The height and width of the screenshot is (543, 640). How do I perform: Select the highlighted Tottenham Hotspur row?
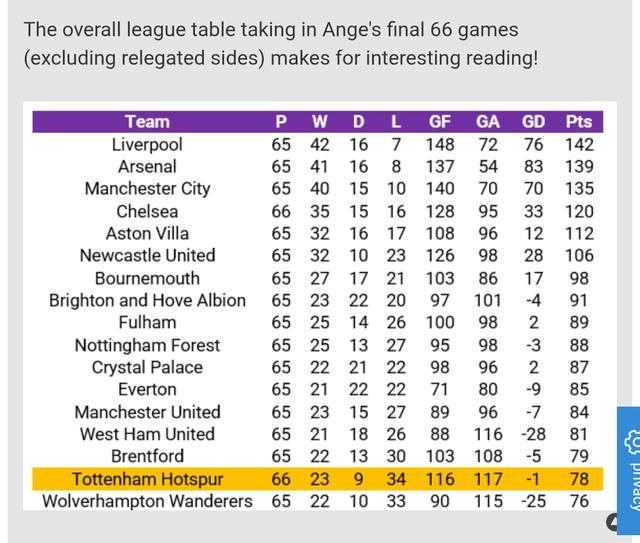coord(147,479)
